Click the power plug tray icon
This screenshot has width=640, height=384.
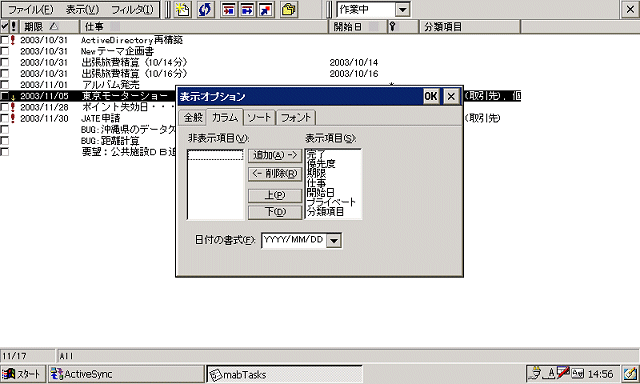[x=535, y=373]
